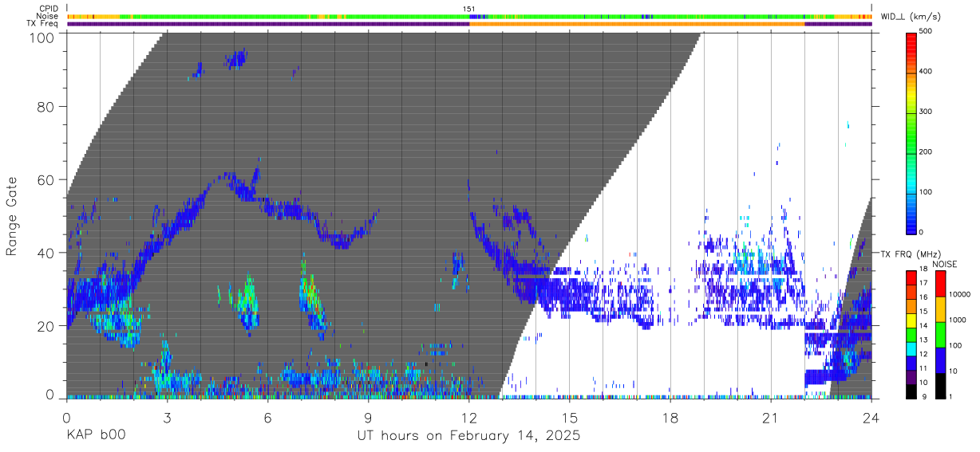Click the black 9-10 MHz swatch
The image size is (980, 452).
pos(911,391)
